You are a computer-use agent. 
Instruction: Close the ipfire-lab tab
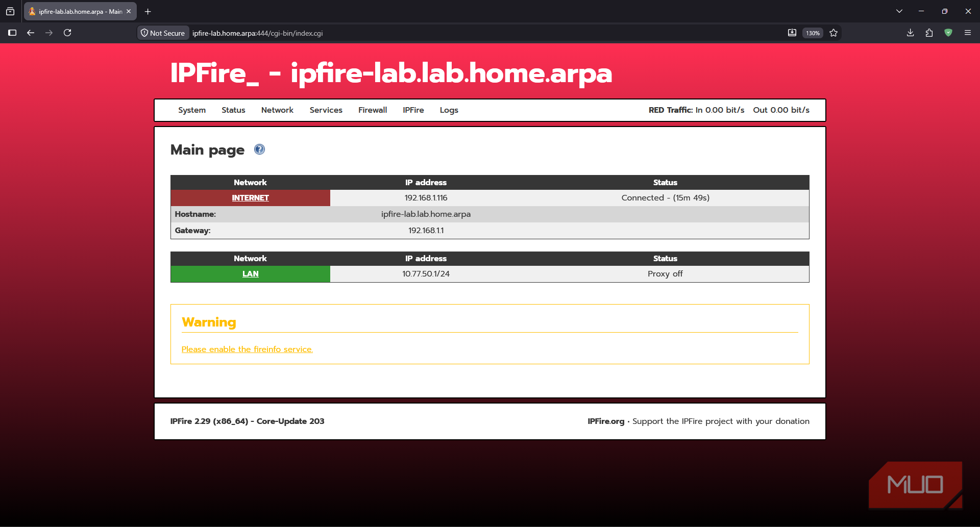(x=129, y=11)
